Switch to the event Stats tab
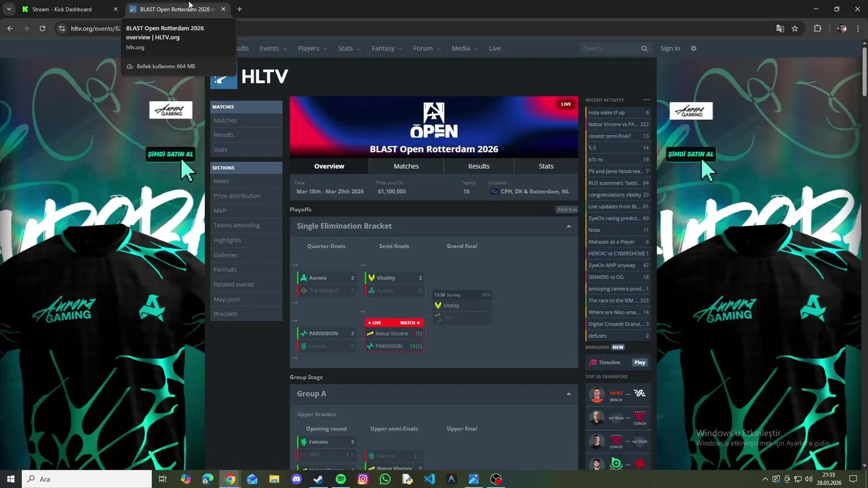This screenshot has height=488, width=868. coord(546,166)
